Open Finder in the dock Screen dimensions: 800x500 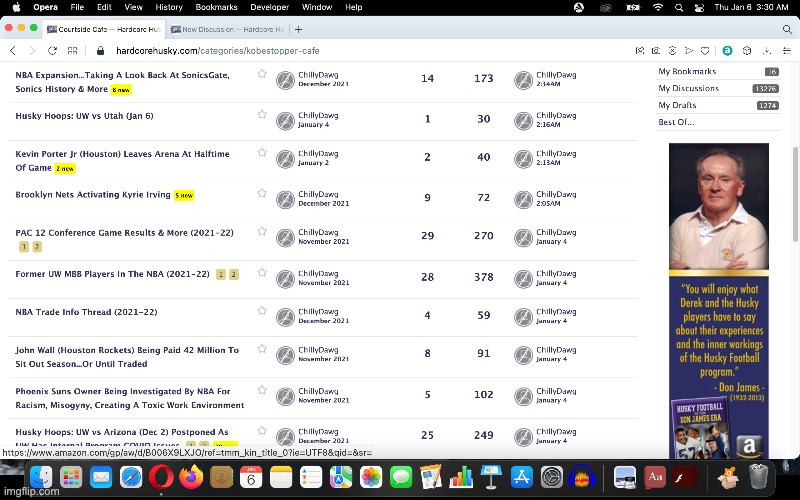tap(41, 478)
